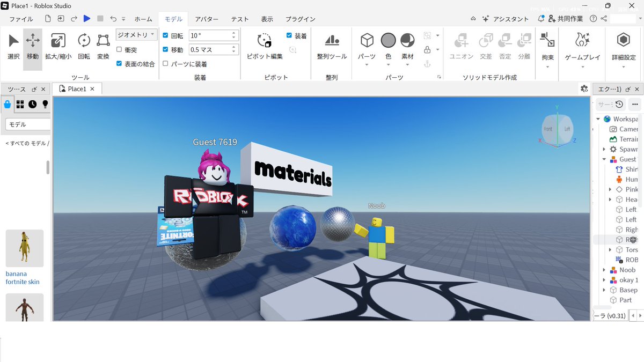
Task: Click the New file page icon
Action: pyautogui.click(x=48, y=18)
